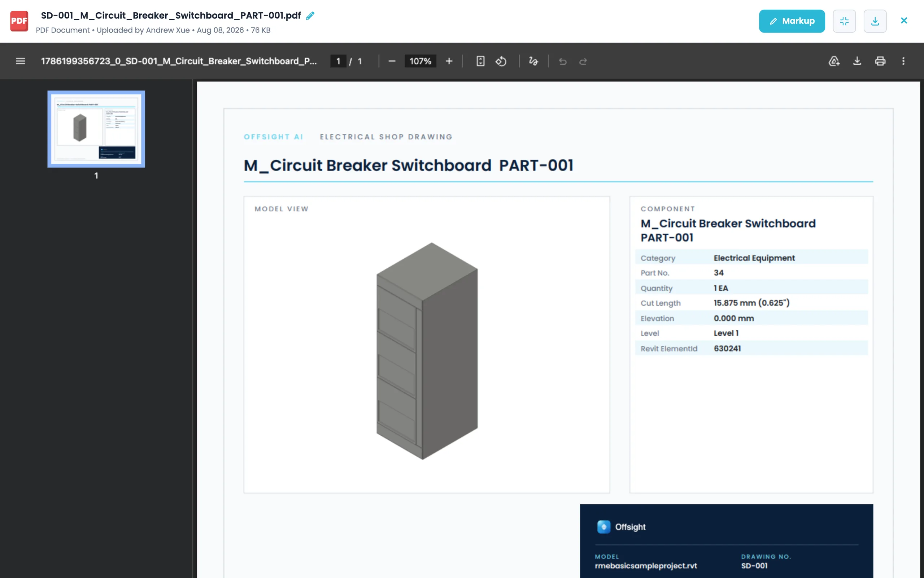
Task: Click the page number field
Action: [x=338, y=61]
